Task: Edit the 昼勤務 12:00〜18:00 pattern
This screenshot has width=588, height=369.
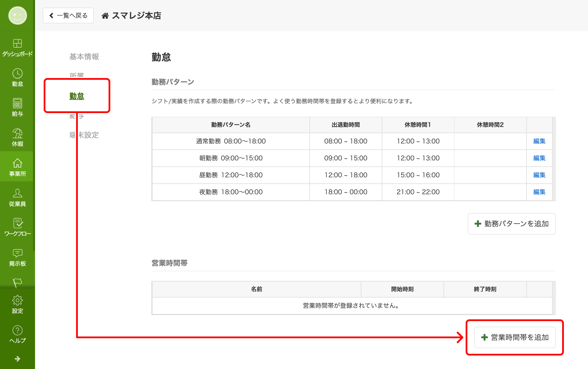Action: point(539,175)
